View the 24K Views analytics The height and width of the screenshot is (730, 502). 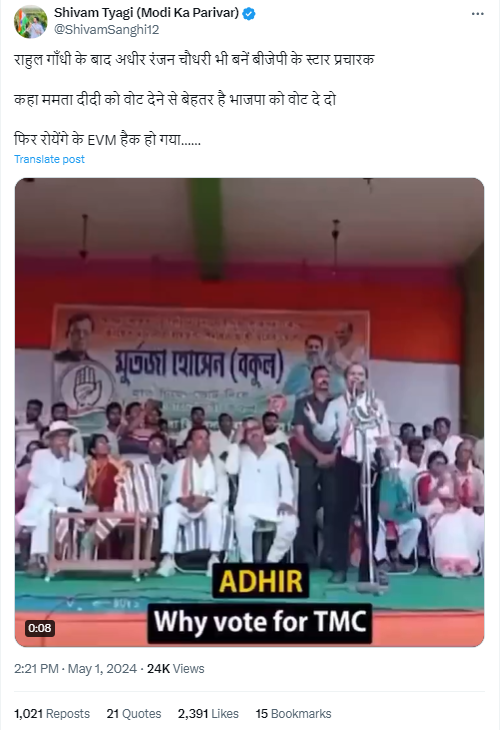point(176,669)
